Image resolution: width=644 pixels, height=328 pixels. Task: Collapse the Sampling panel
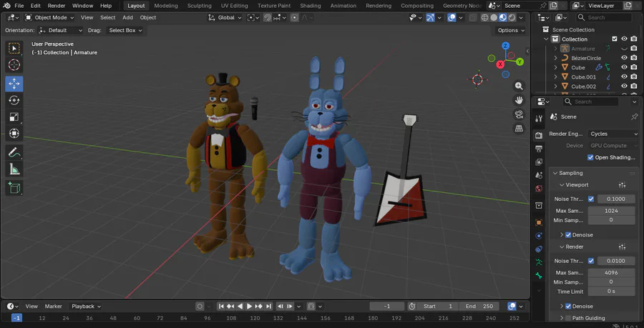point(555,173)
